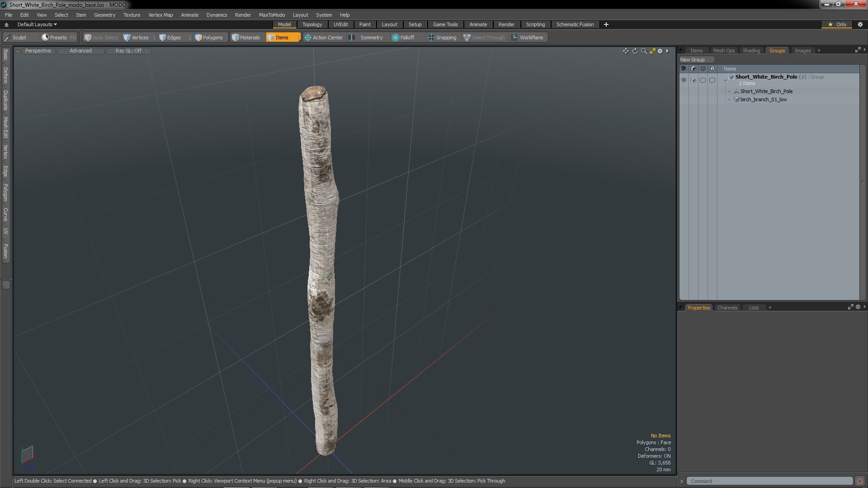Click the render camera column header icon
The width and height of the screenshot is (868, 488).
coord(693,69)
